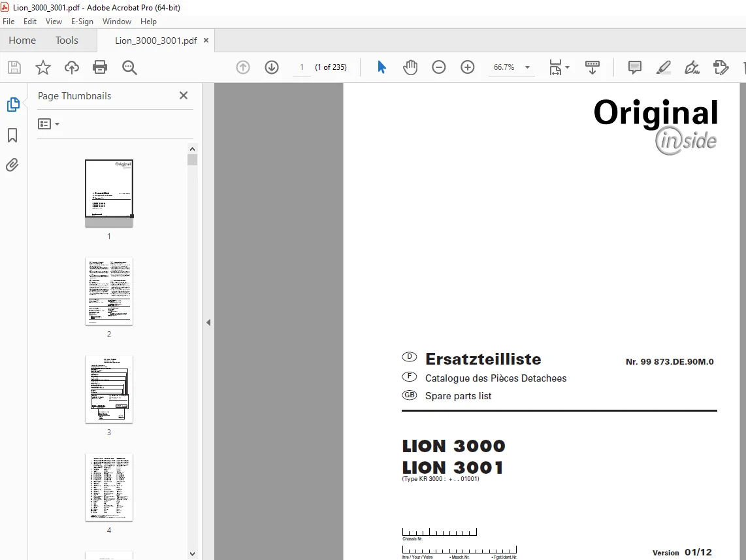Click the 'Spare parts list' text
The width and height of the screenshot is (746, 560).
[458, 396]
